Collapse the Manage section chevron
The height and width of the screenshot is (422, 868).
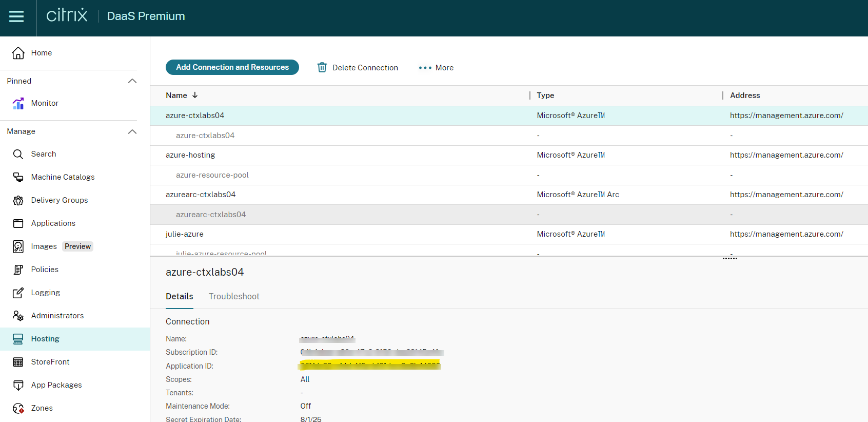(132, 131)
